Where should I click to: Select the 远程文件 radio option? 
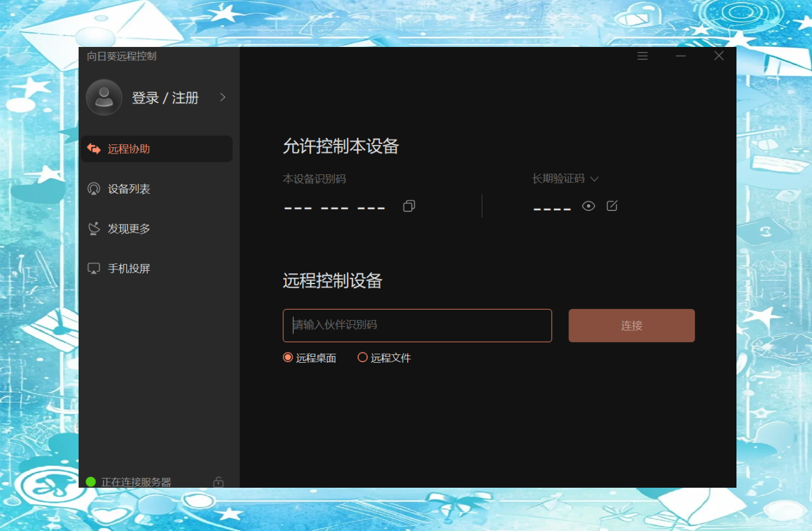pos(362,358)
